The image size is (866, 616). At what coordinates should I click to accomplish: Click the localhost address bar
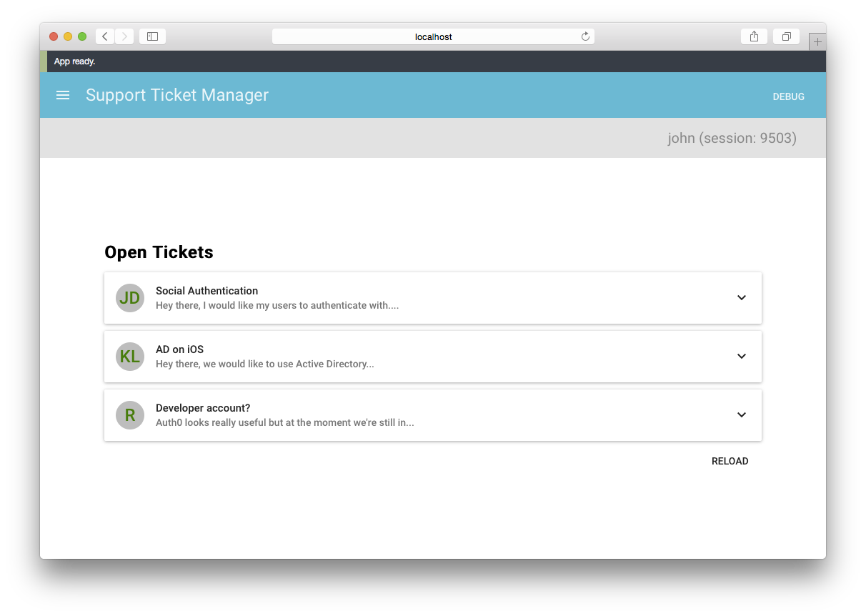click(x=433, y=36)
